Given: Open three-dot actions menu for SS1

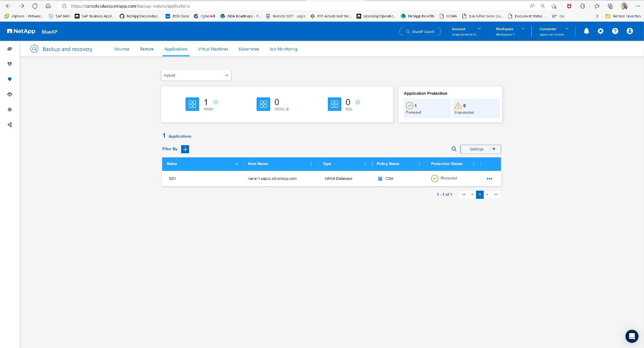Looking at the screenshot, I should 490,179.
